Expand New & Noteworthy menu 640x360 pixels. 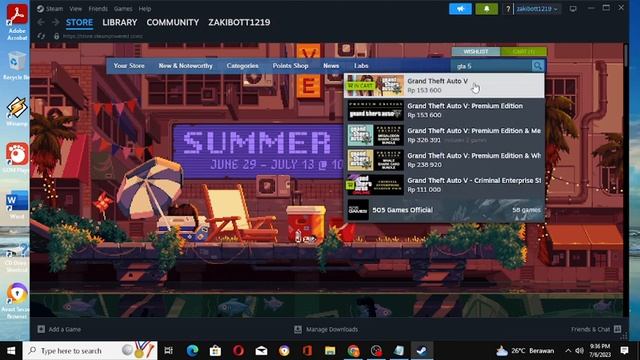click(x=185, y=66)
